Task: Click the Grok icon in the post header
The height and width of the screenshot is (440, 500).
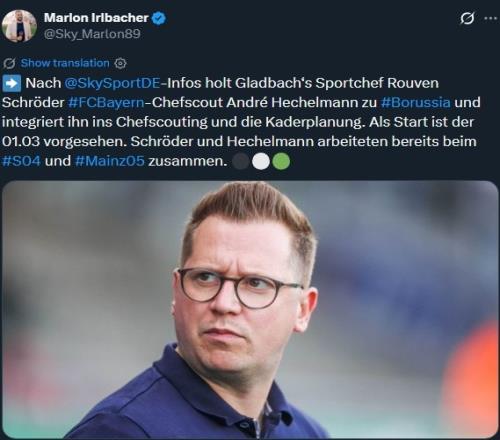Action: pos(467,18)
